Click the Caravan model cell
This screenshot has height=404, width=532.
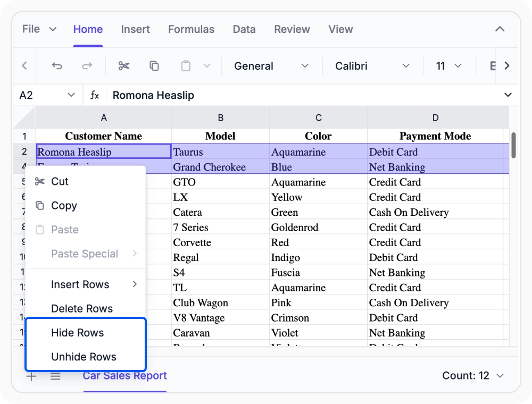[x=221, y=332]
